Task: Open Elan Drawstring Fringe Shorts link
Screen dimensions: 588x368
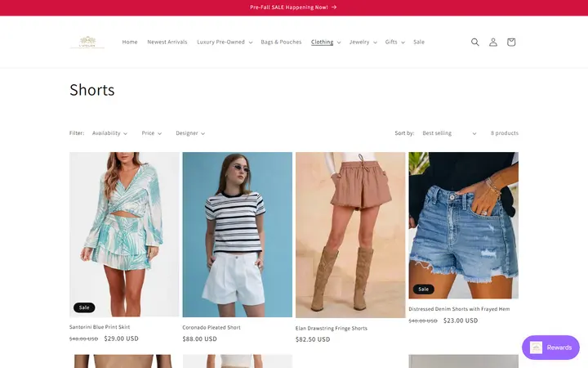Action: (x=331, y=328)
